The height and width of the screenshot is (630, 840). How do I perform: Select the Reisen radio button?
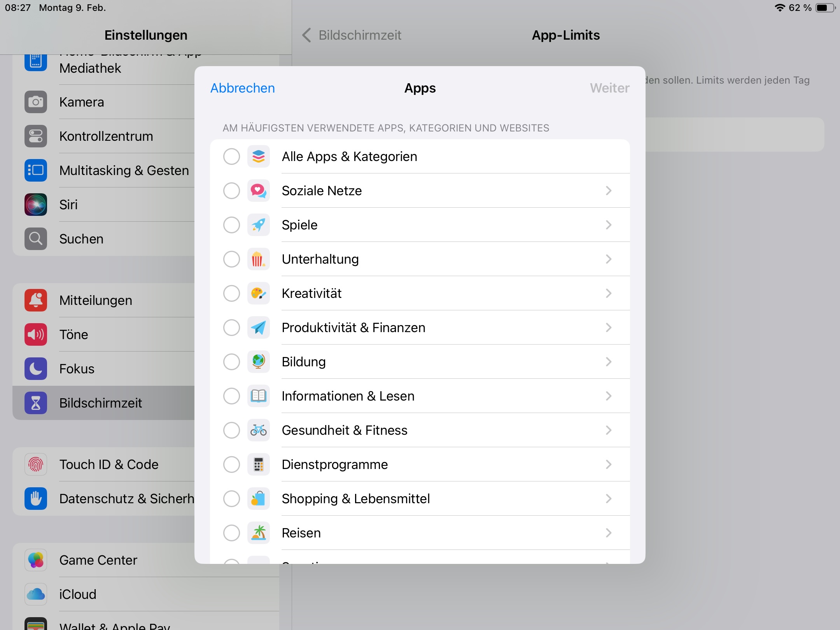click(231, 533)
